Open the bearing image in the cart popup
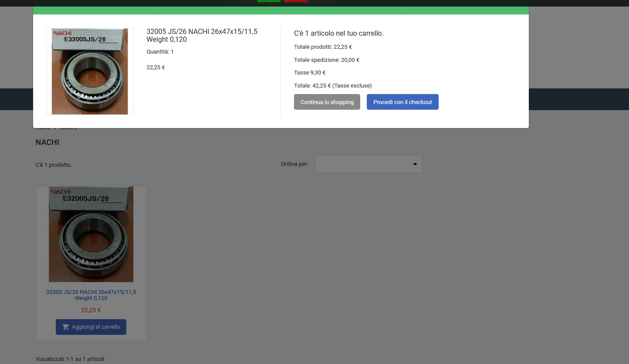 (90, 71)
